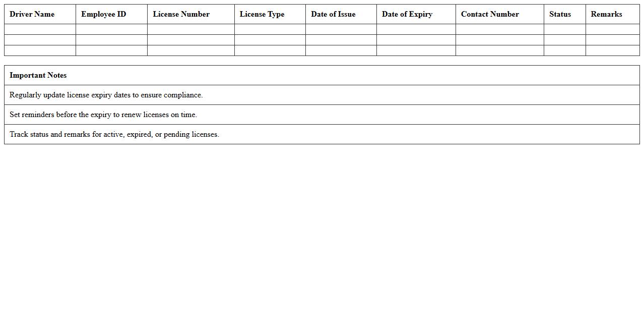Click the Contact Number column header

pyautogui.click(x=489, y=14)
